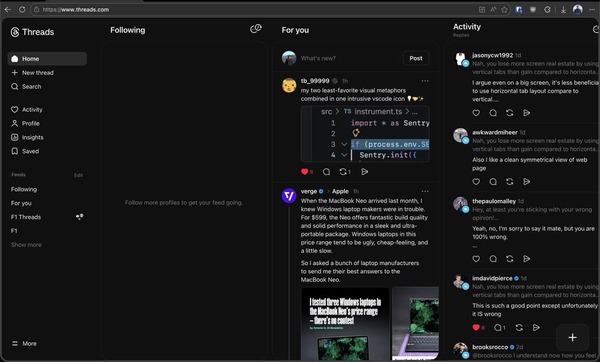The image size is (600, 362).
Task: Repost jasonycw1992's reply
Action: pos(510,113)
